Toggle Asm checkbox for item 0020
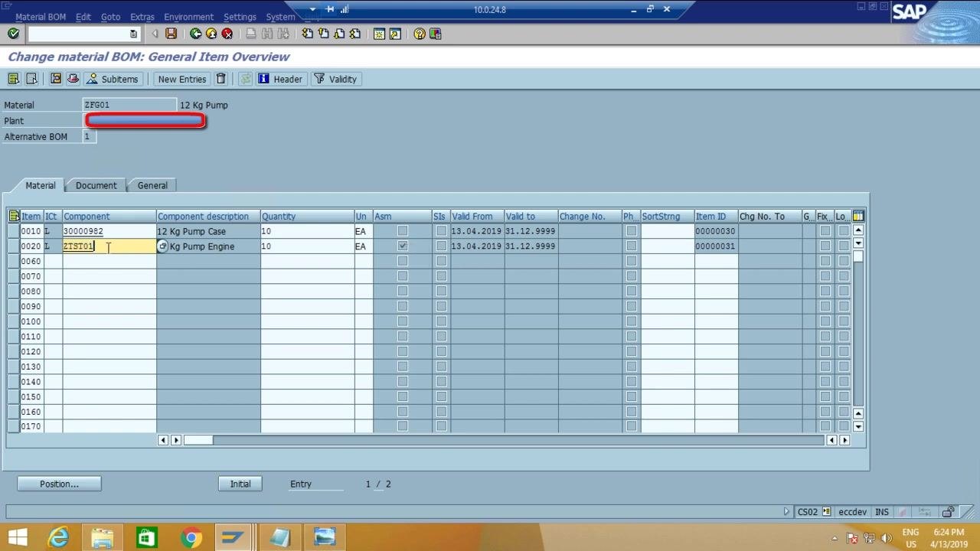980x551 pixels. tap(403, 246)
